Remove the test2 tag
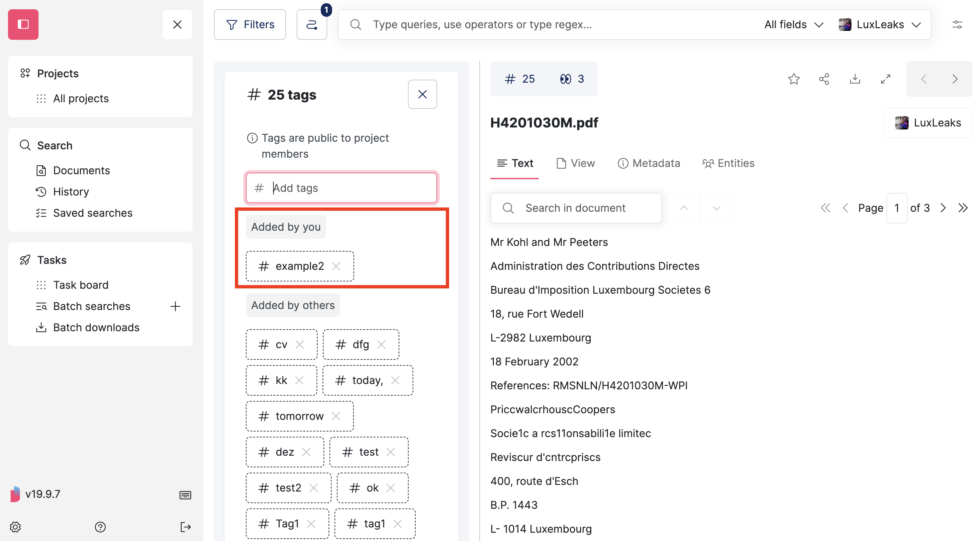Image resolution: width=980 pixels, height=541 pixels. pyautogui.click(x=314, y=488)
